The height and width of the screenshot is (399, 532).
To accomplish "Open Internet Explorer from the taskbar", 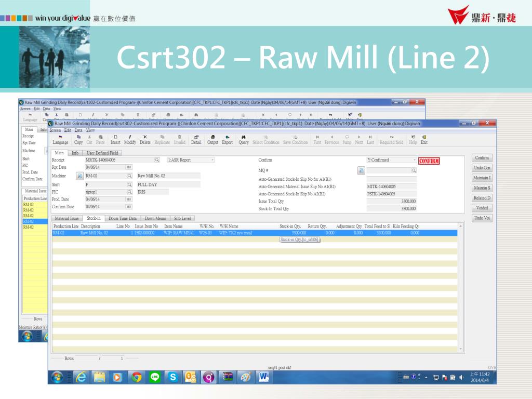I will pos(81,377).
